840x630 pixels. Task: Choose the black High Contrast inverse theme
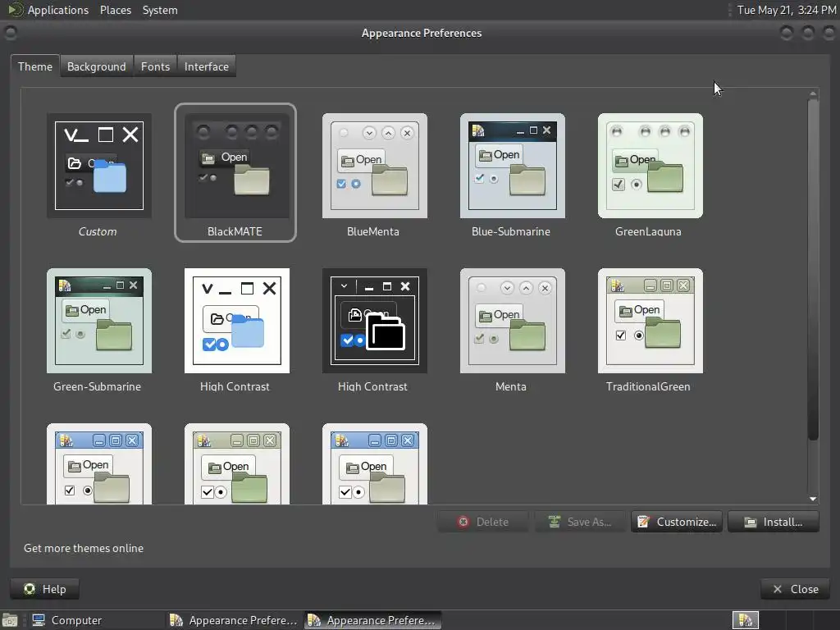pos(374,321)
